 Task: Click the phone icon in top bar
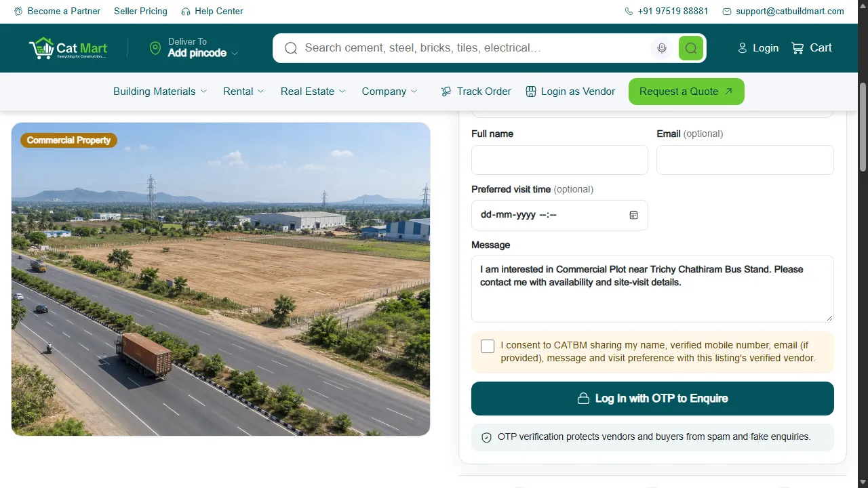629,12
